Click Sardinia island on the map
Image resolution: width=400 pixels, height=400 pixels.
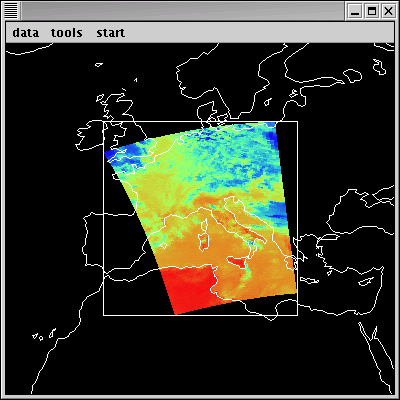[204, 242]
